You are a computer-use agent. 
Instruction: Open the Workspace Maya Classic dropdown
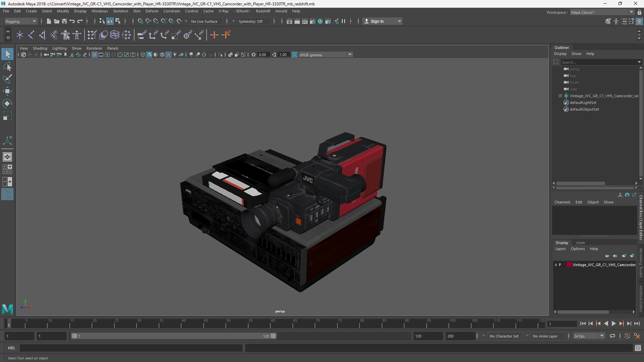coord(602,12)
